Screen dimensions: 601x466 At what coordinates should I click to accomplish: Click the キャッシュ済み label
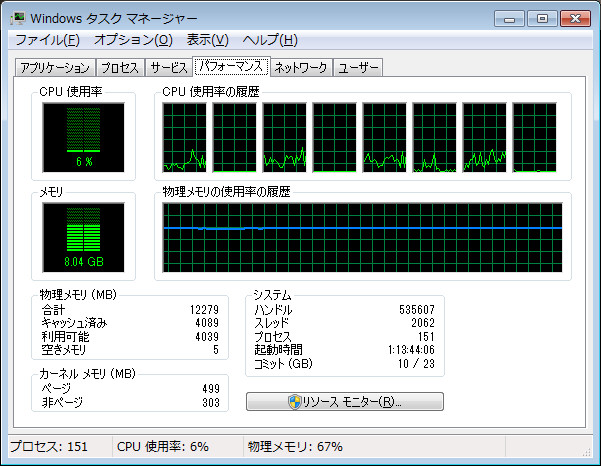(x=74, y=323)
